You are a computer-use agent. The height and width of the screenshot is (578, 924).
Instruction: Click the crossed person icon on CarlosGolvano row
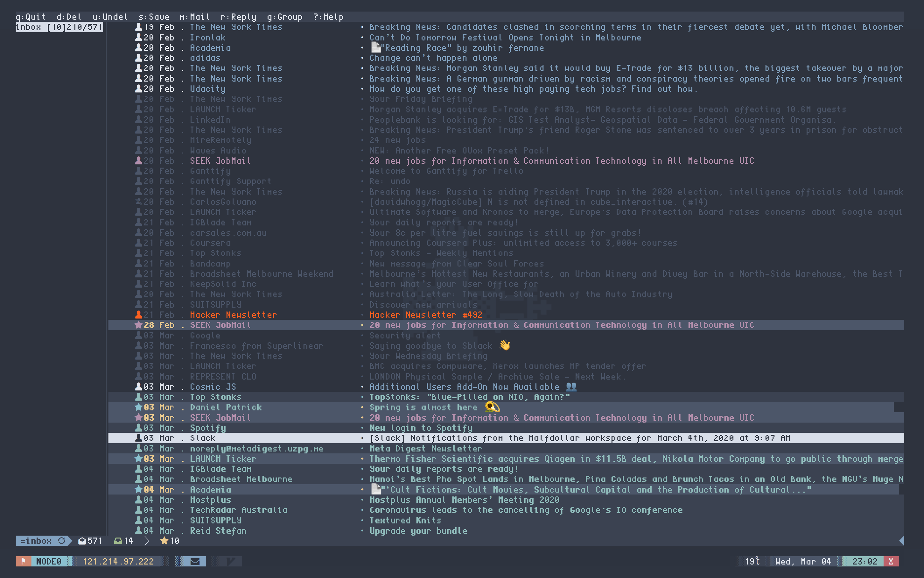pyautogui.click(x=139, y=201)
